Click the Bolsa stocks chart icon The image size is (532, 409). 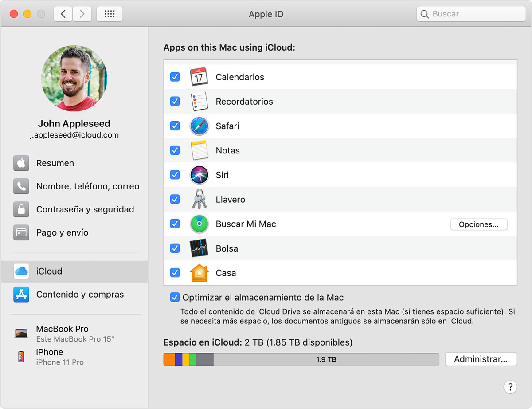(199, 248)
